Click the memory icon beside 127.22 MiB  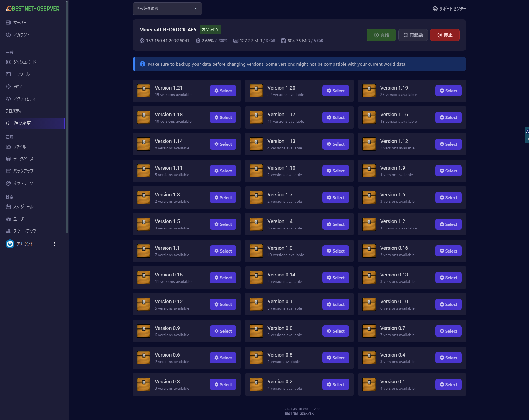[236, 41]
